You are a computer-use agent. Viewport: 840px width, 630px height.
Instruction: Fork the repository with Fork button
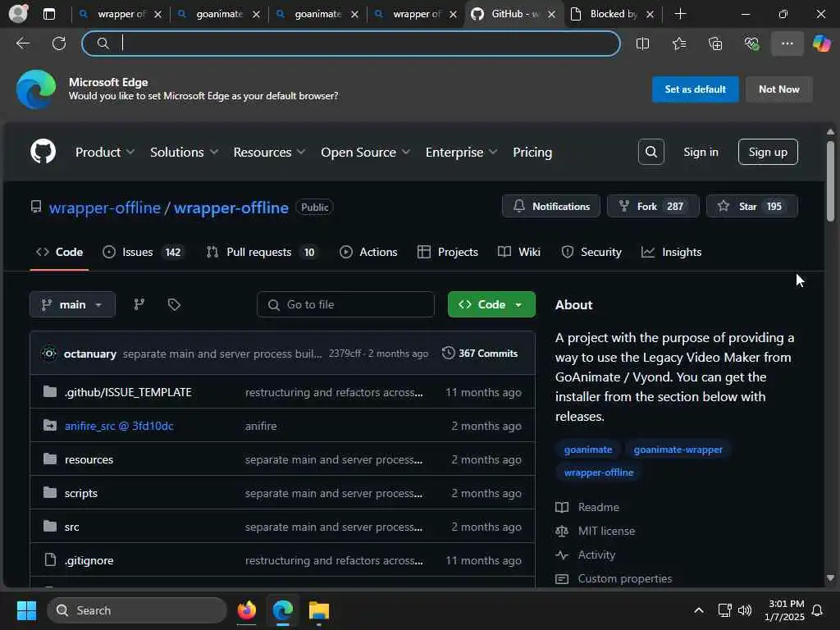tap(653, 206)
